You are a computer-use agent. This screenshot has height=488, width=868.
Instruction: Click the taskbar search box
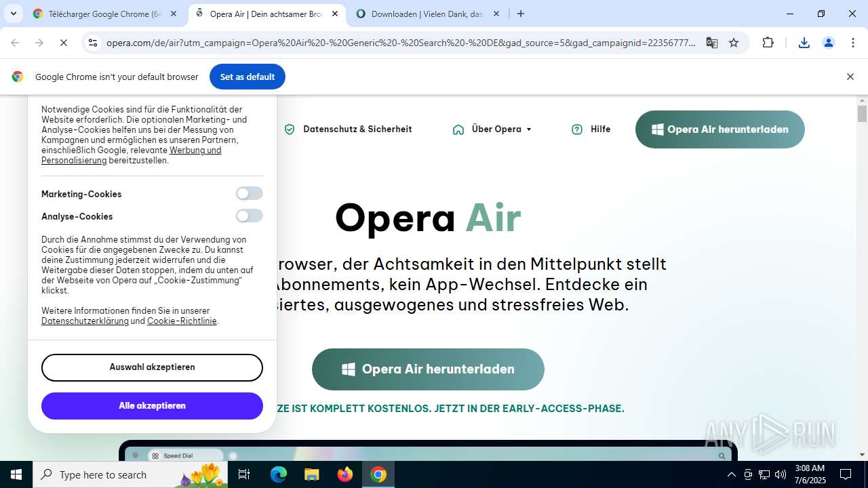[x=132, y=474]
